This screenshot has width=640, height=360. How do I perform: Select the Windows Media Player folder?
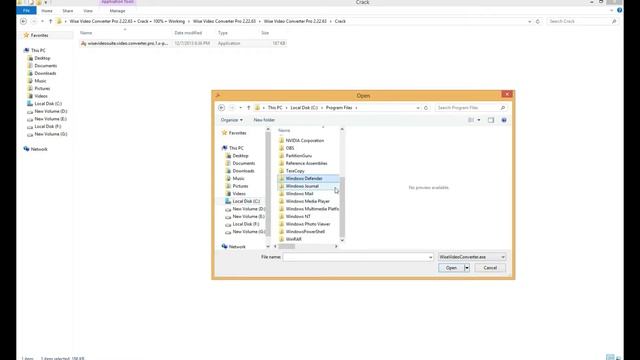pos(307,201)
